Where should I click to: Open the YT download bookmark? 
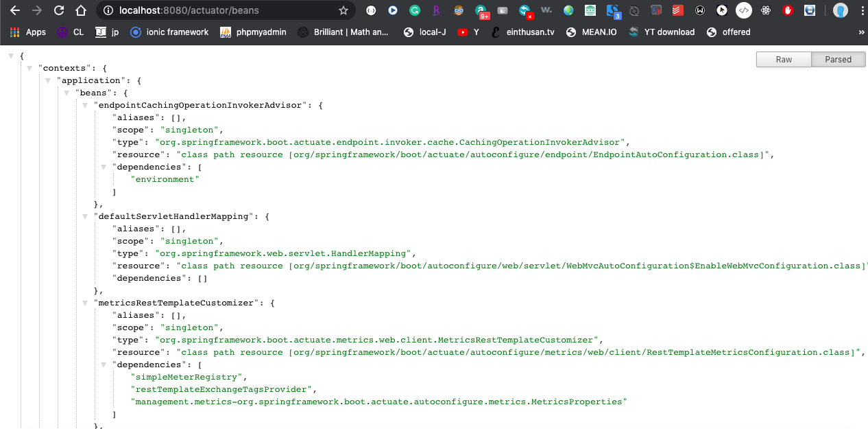tap(662, 32)
